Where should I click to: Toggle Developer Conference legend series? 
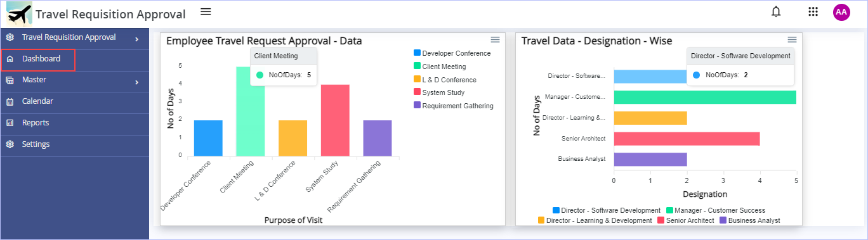(x=452, y=53)
